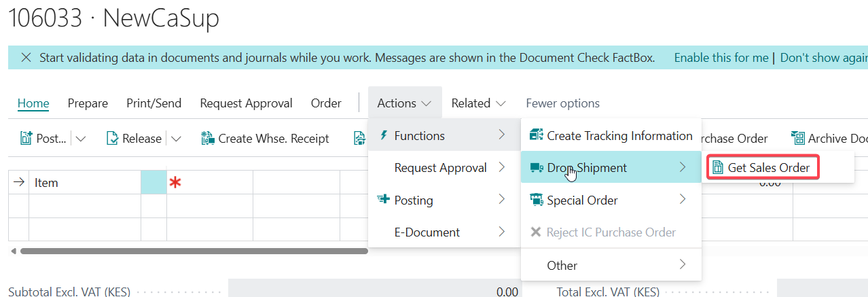Click the Drop Shipment truck icon
868x297 pixels.
pyautogui.click(x=536, y=168)
